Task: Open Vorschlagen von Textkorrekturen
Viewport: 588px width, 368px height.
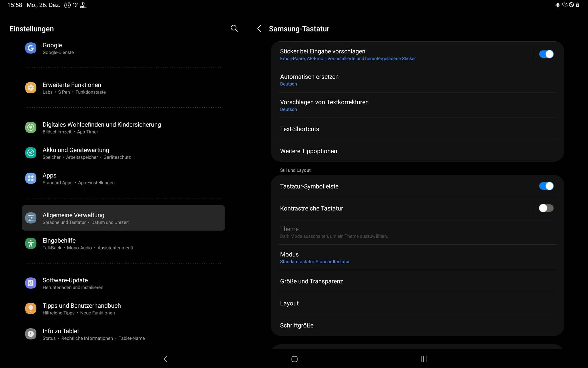Action: 417,105
